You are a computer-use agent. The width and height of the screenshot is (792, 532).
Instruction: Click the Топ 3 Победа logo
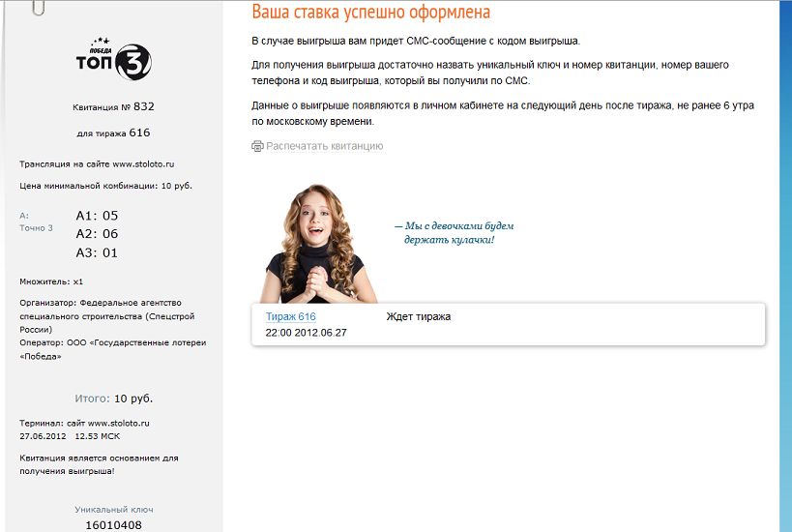114,59
